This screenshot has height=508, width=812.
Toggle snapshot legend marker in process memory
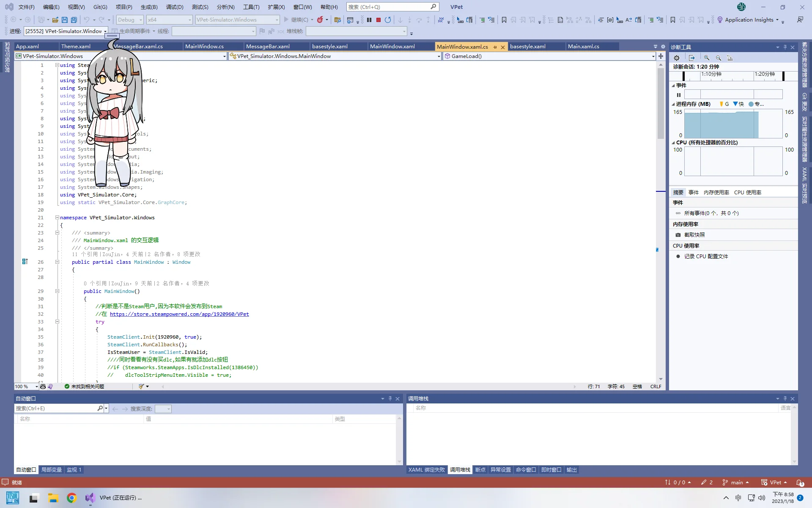pos(735,104)
